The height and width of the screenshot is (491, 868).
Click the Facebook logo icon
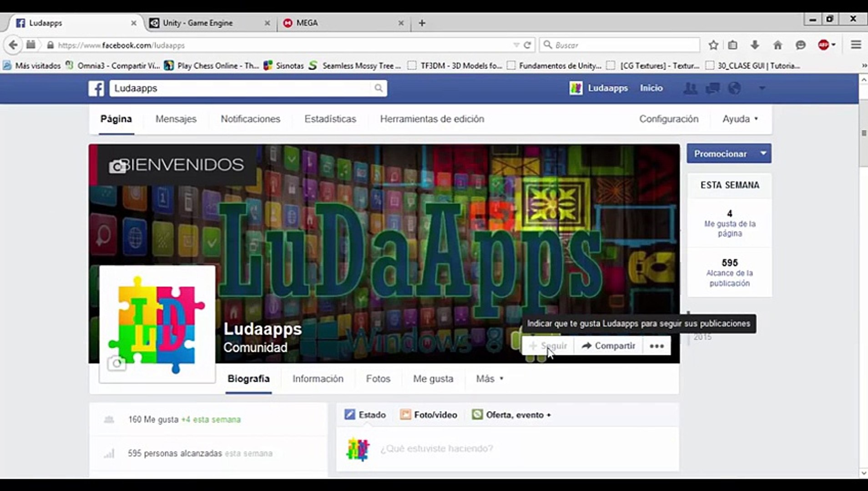(96, 88)
